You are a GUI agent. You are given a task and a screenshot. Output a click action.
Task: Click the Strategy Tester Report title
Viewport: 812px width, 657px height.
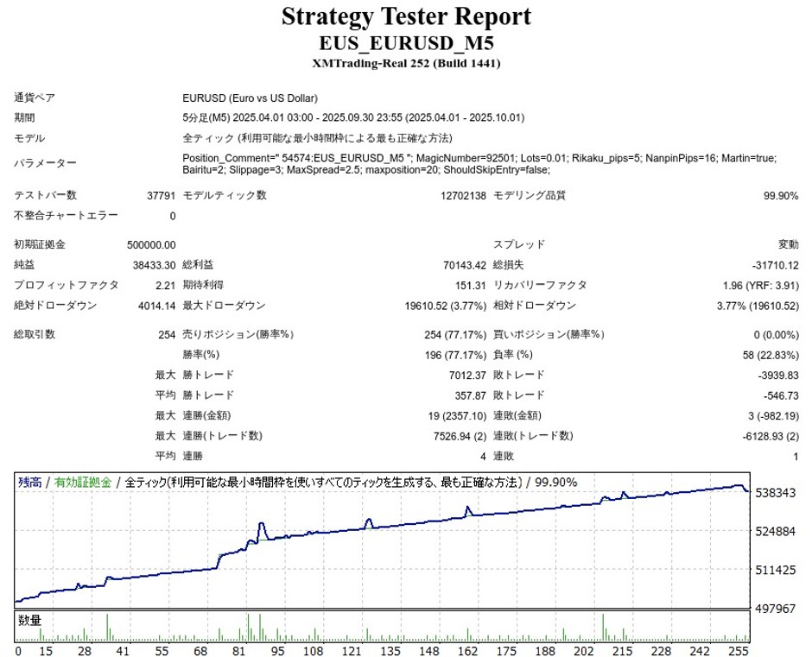point(406,16)
